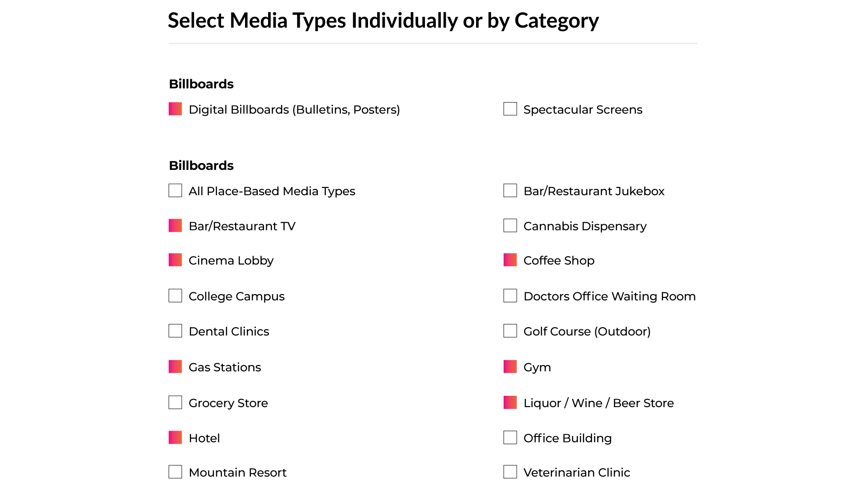
Task: Enable the Golf Course (Outdoor) checkbox
Action: pyautogui.click(x=510, y=331)
